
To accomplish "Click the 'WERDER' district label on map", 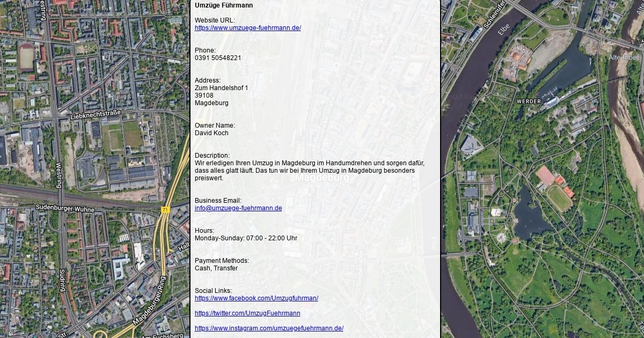I will pos(529,101).
